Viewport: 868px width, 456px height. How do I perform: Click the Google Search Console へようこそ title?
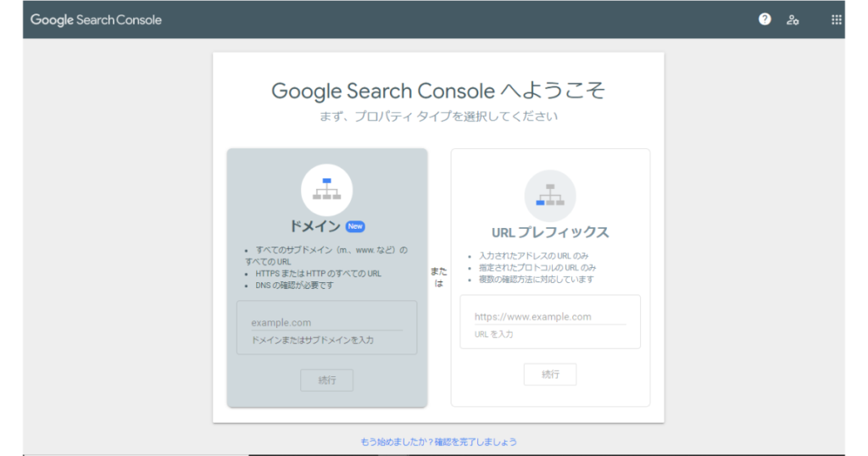[438, 91]
